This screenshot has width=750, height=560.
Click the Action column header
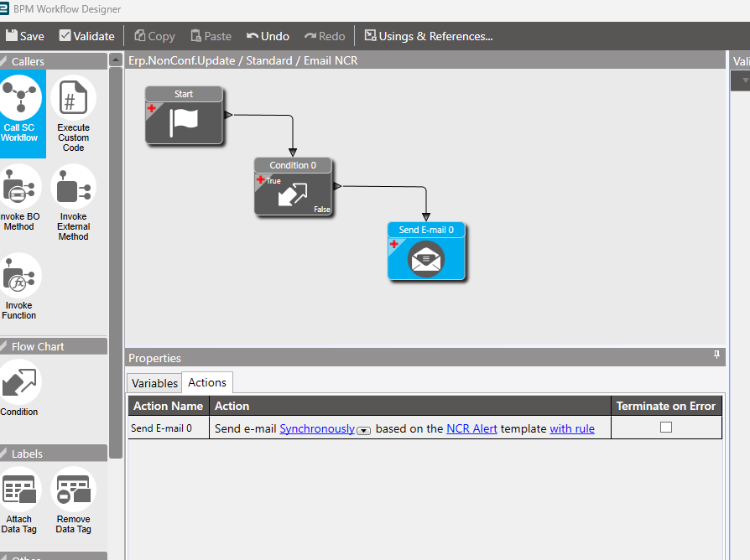(410, 406)
